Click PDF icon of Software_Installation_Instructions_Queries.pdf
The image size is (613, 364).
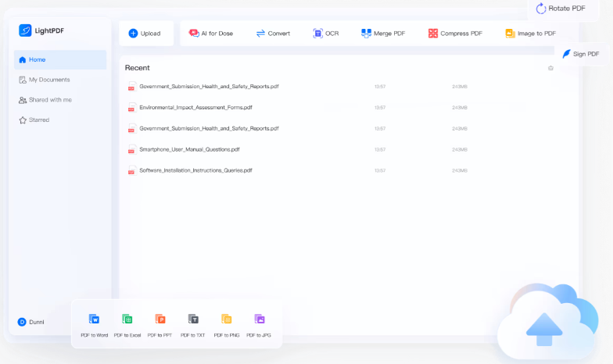click(x=131, y=170)
